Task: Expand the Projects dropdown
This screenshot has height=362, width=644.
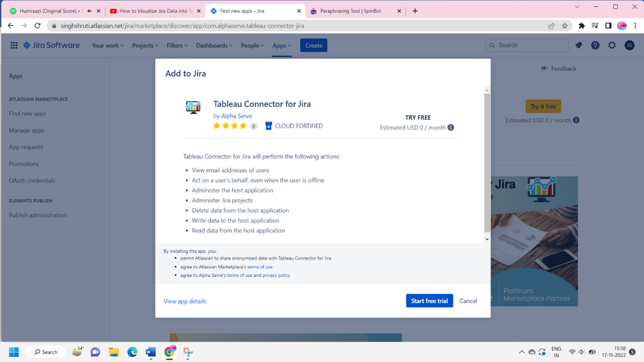Action: pos(145,46)
